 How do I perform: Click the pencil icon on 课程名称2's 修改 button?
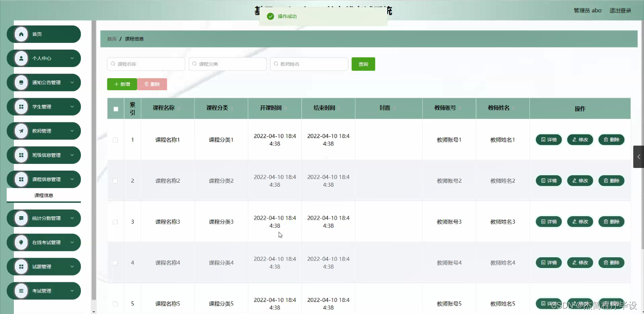pyautogui.click(x=574, y=180)
